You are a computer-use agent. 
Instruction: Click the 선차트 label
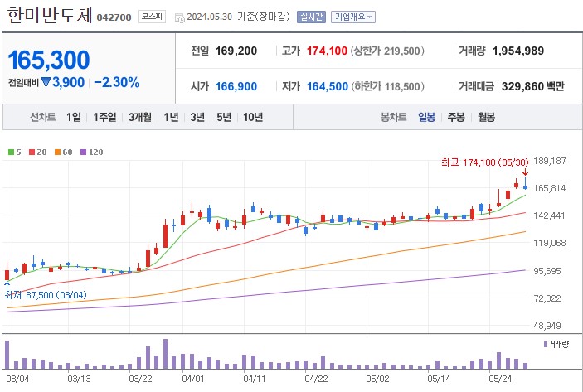click(43, 118)
